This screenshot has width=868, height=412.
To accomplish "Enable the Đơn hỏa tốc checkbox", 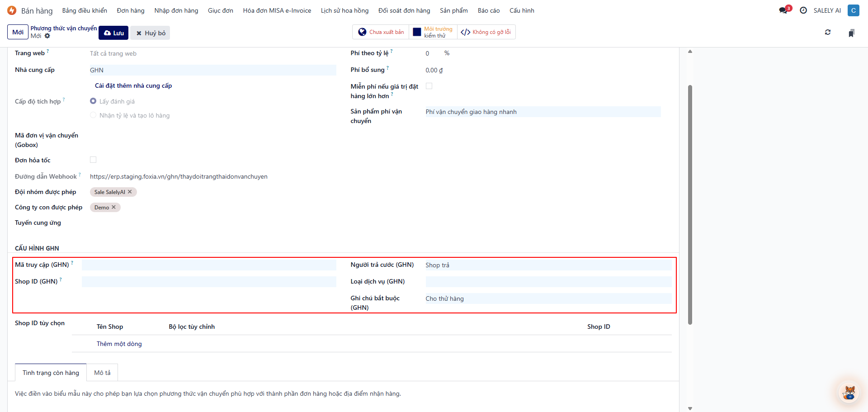I will [93, 160].
